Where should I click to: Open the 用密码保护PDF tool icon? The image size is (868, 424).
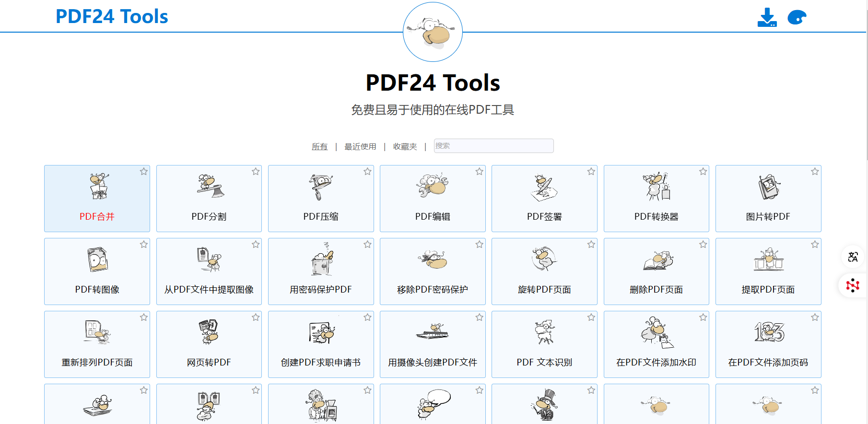322,259
